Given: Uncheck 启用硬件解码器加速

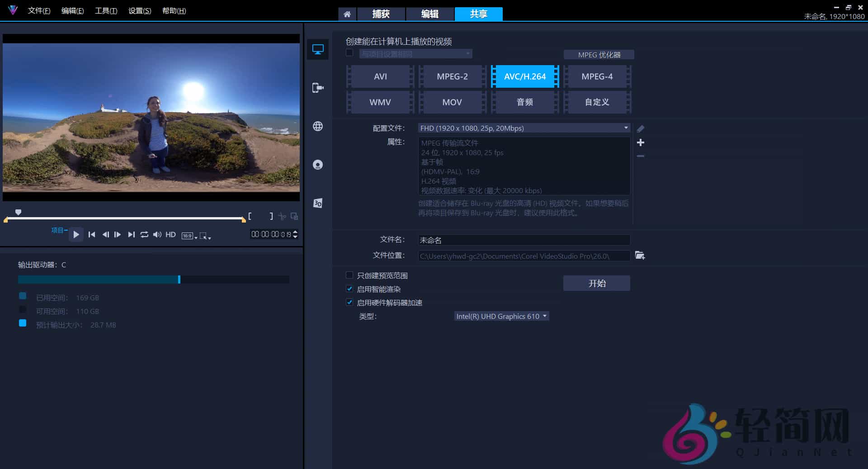Looking at the screenshot, I should click(x=349, y=302).
